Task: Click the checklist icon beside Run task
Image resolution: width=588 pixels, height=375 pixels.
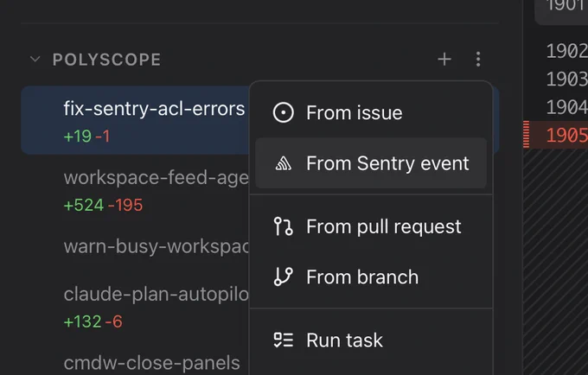Action: pos(283,340)
